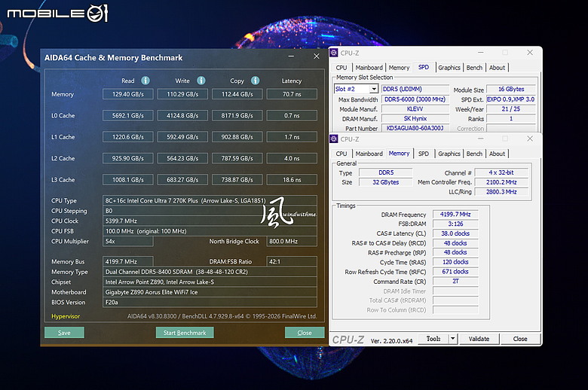Click SPD Ext. value EXPO 0.9, XMP 3.0
This screenshot has height=390, width=588.
(x=511, y=99)
